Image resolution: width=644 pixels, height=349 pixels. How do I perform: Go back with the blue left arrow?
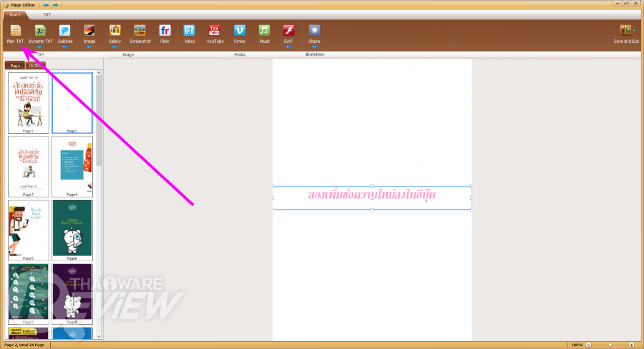pyautogui.click(x=46, y=5)
